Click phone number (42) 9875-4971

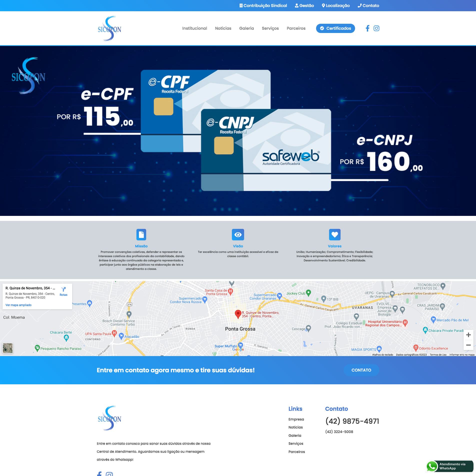tap(352, 421)
